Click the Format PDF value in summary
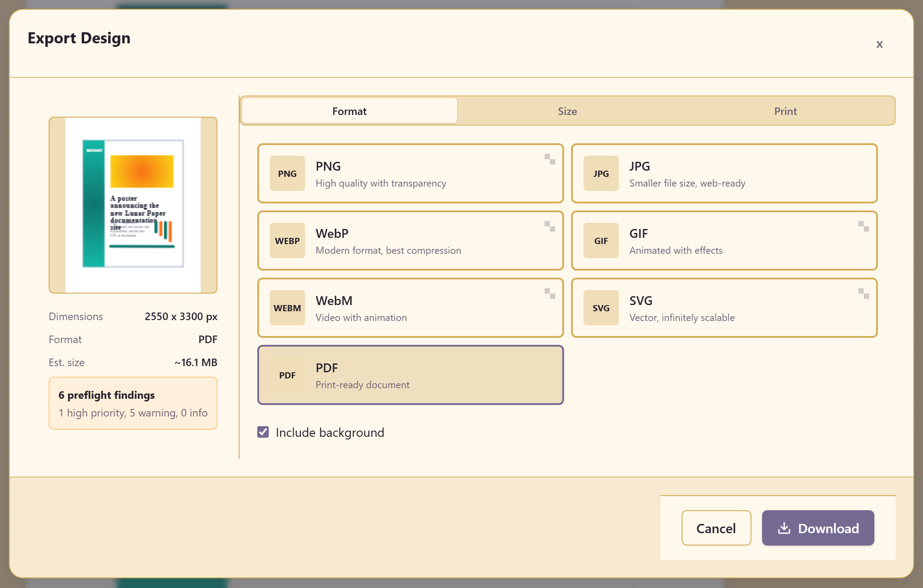Screen dimensions: 923x588 point(208,340)
